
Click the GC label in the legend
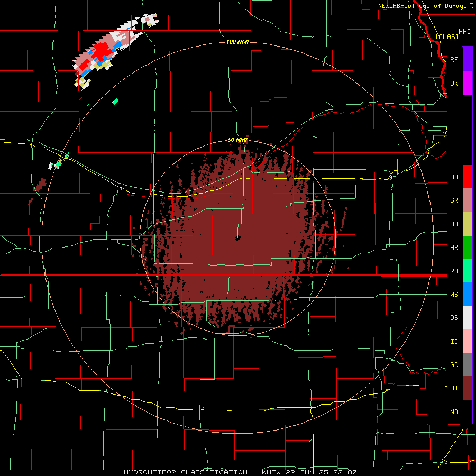(x=454, y=365)
